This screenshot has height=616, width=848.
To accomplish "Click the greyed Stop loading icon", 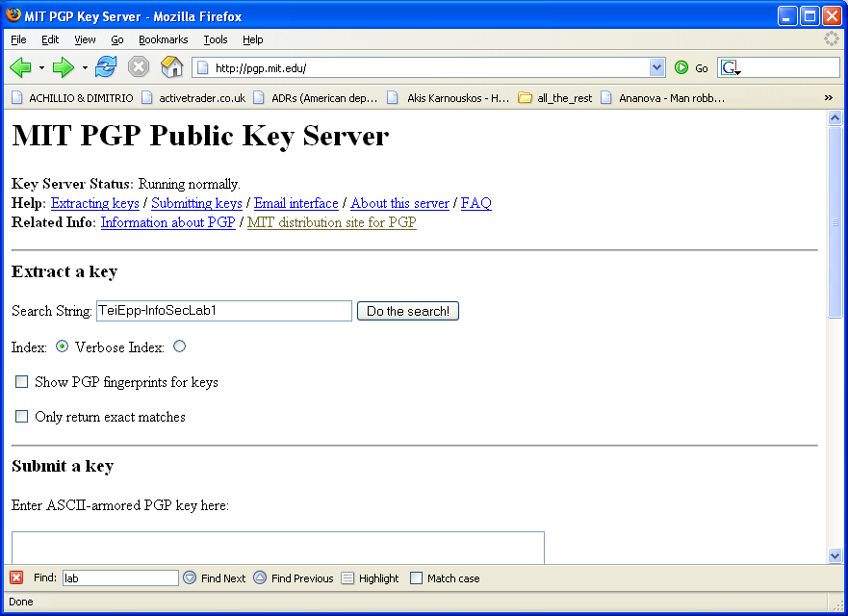I will [139, 67].
